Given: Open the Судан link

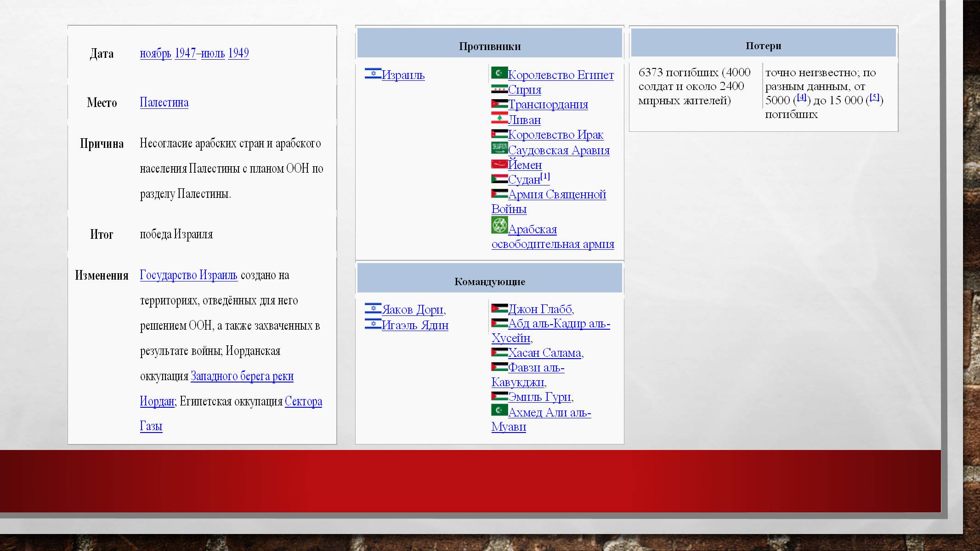Looking at the screenshot, I should click(524, 180).
